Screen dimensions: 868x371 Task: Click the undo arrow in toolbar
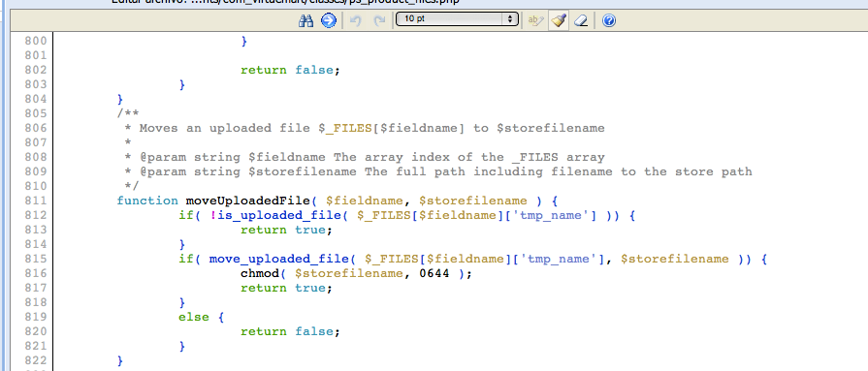356,21
